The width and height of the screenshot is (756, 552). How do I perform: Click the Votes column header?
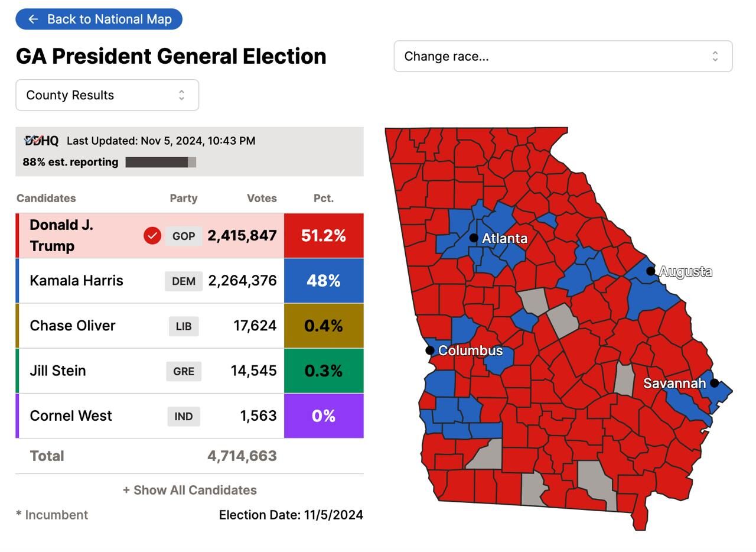pyautogui.click(x=262, y=198)
